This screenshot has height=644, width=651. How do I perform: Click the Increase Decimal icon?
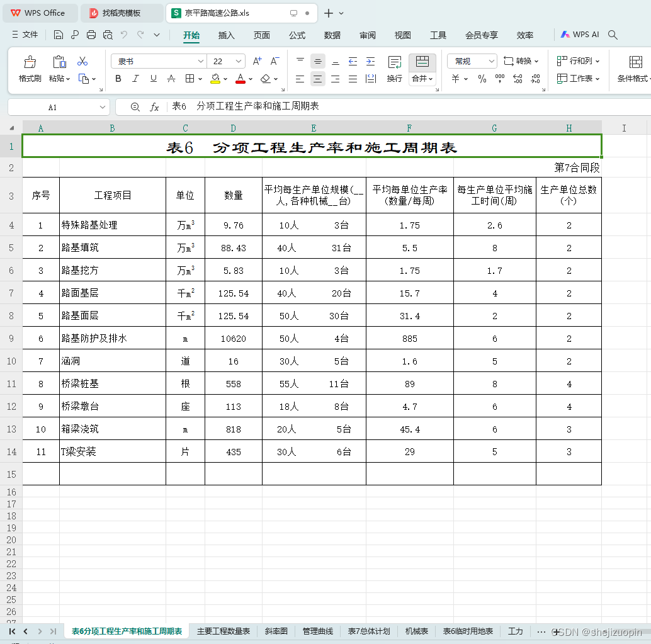518,79
